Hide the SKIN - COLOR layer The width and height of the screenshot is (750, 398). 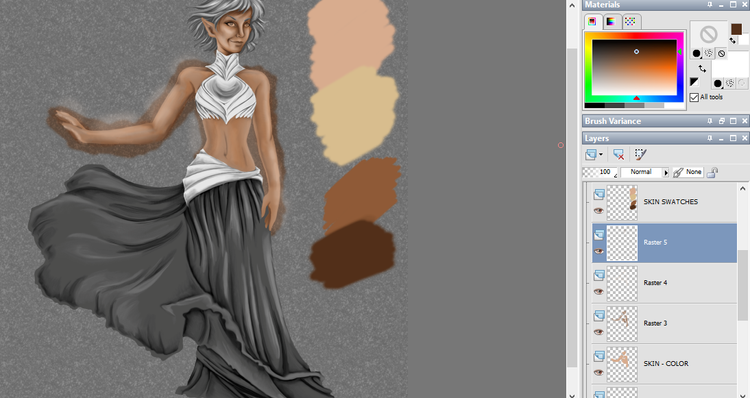tap(598, 372)
